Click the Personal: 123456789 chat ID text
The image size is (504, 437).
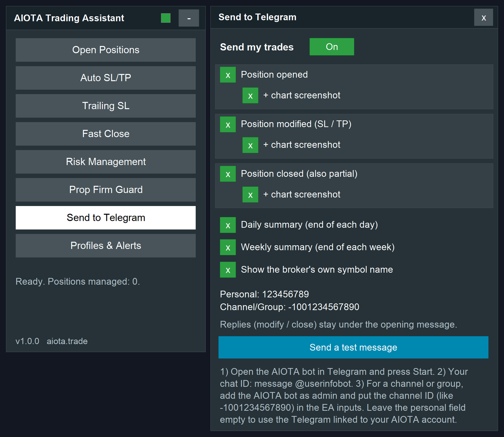click(264, 294)
